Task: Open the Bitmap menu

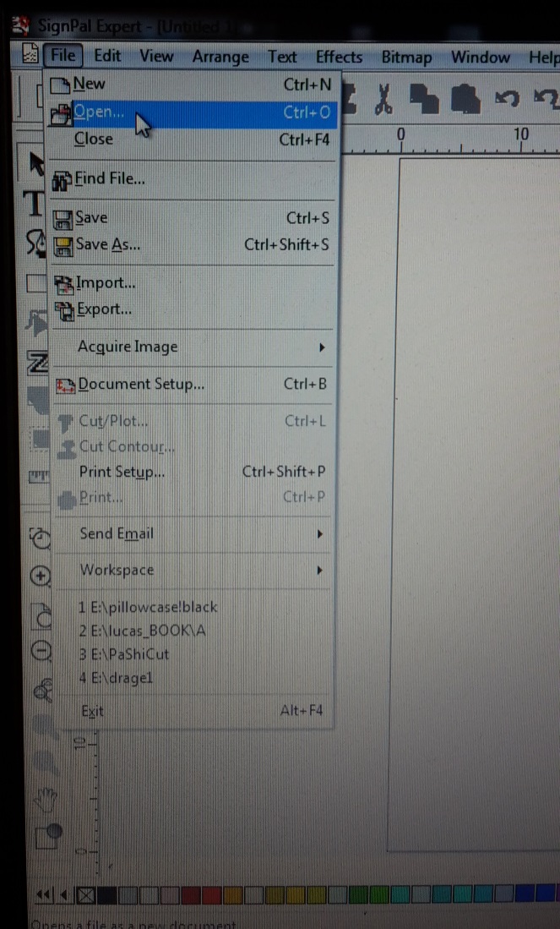Action: [406, 58]
